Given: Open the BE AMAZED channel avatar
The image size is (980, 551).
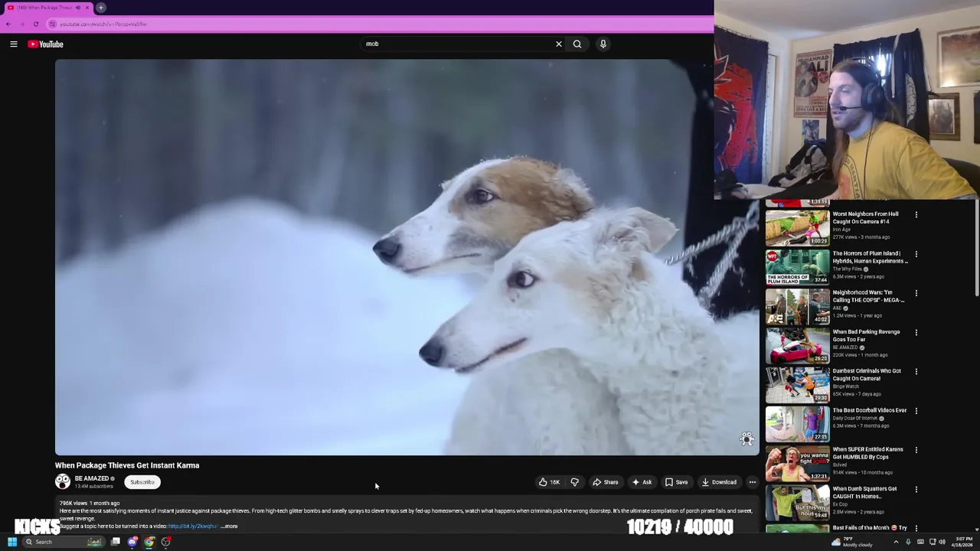Looking at the screenshot, I should (x=63, y=481).
